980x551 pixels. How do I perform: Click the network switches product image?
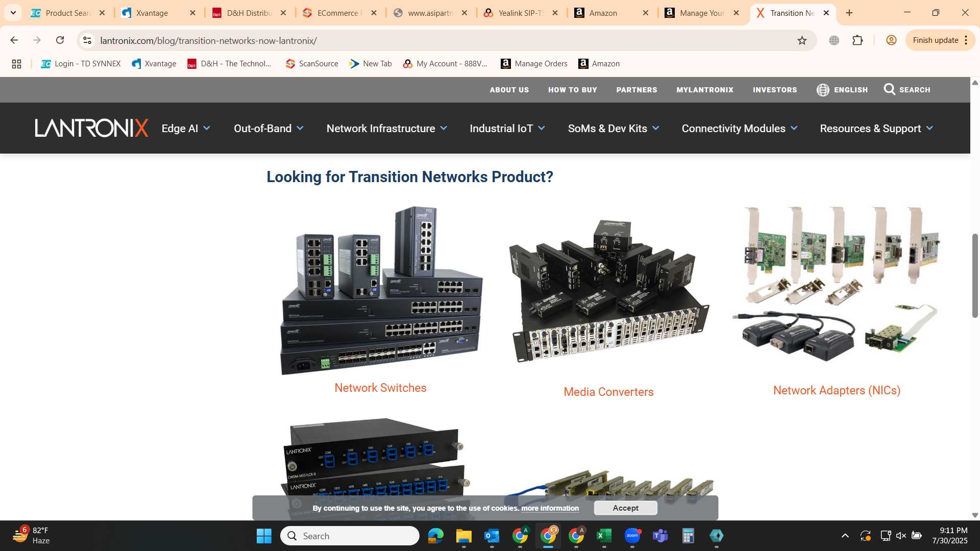pyautogui.click(x=381, y=290)
